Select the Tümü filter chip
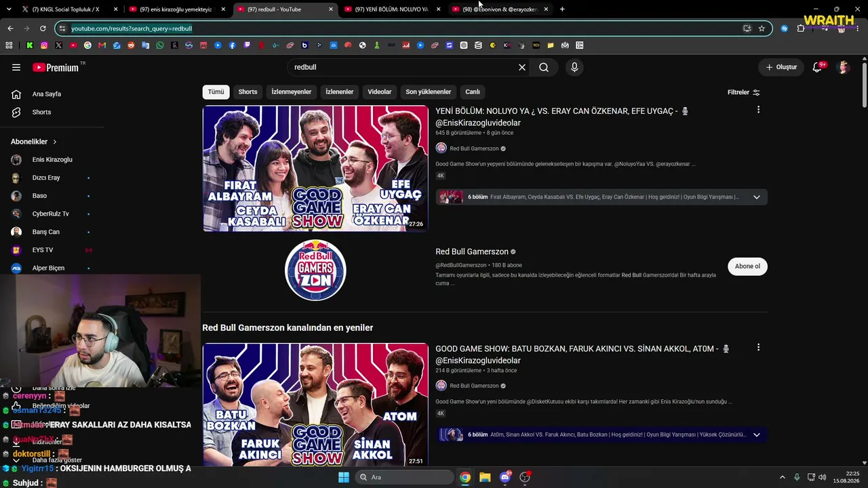Viewport: 868px width, 488px height. click(x=216, y=92)
